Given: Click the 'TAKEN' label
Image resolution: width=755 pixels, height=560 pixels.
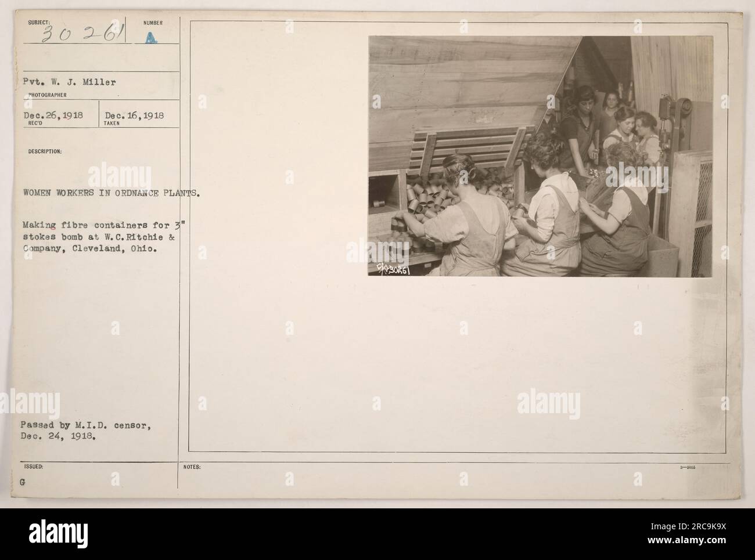Looking at the screenshot, I should 112,123.
